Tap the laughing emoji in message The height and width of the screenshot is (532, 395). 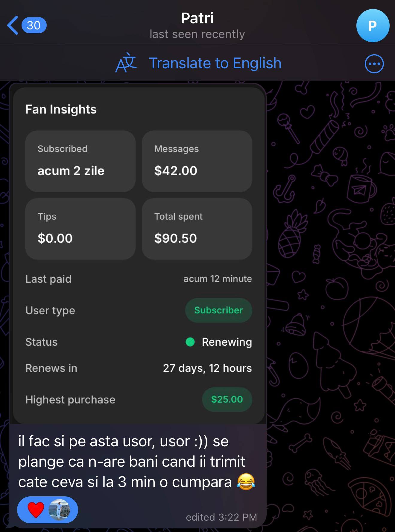pos(246,482)
